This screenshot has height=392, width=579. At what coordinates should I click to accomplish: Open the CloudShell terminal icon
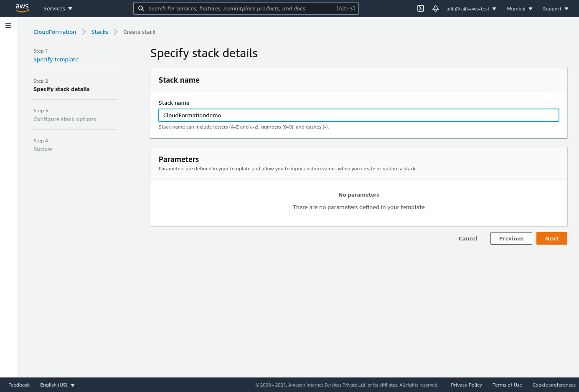click(421, 8)
